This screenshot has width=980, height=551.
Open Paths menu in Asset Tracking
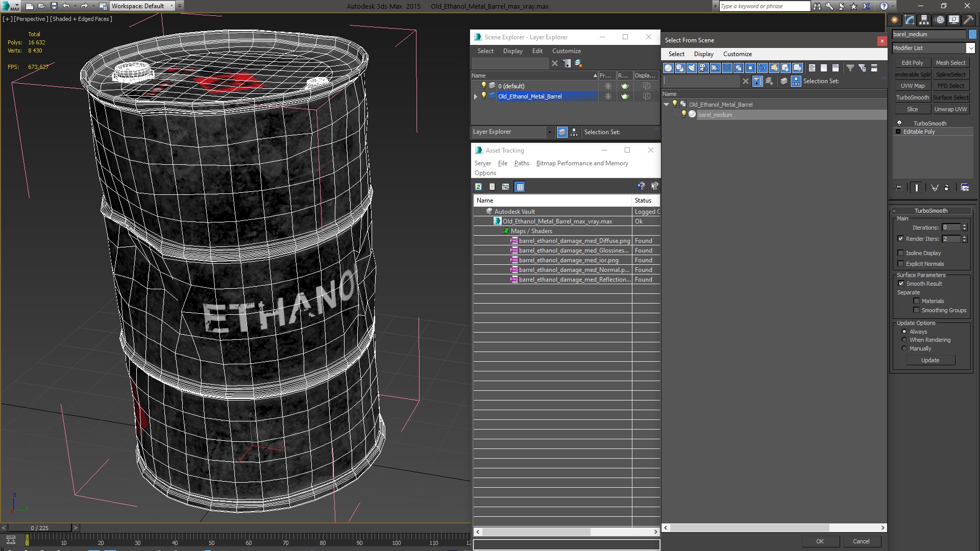(522, 163)
